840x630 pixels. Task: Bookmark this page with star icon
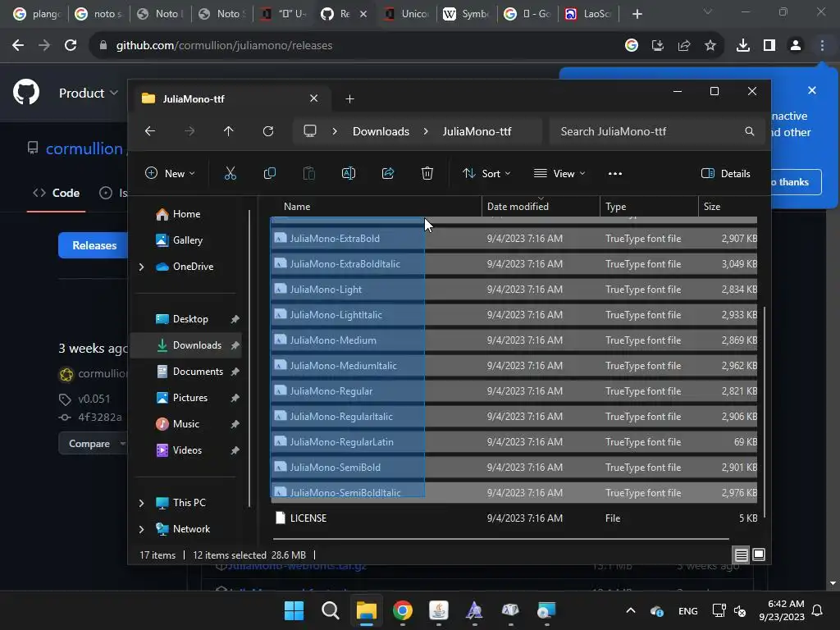pyautogui.click(x=710, y=46)
